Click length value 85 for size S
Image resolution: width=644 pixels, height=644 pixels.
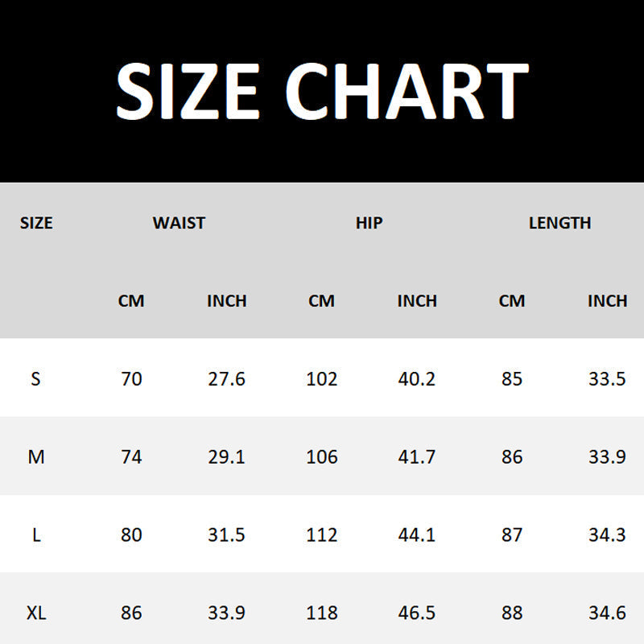(512, 378)
